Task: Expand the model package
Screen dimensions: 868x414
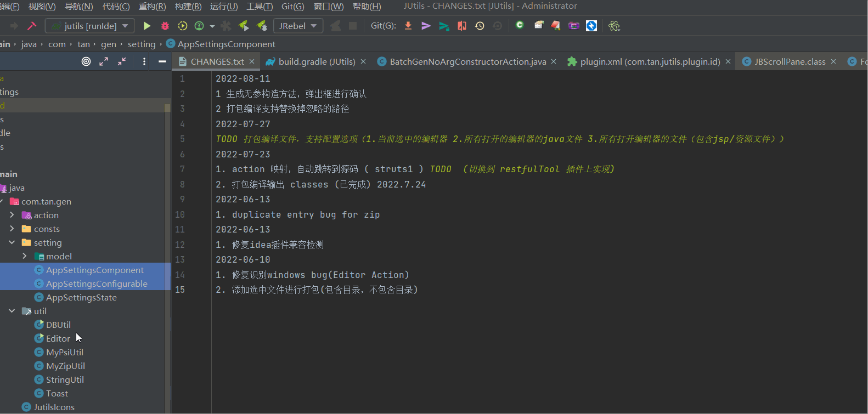Action: (x=24, y=256)
